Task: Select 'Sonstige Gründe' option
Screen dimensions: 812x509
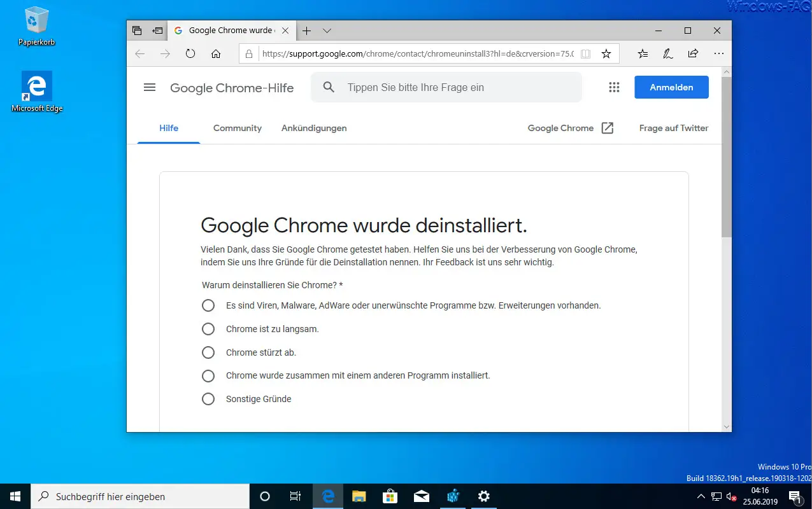Action: pos(208,399)
